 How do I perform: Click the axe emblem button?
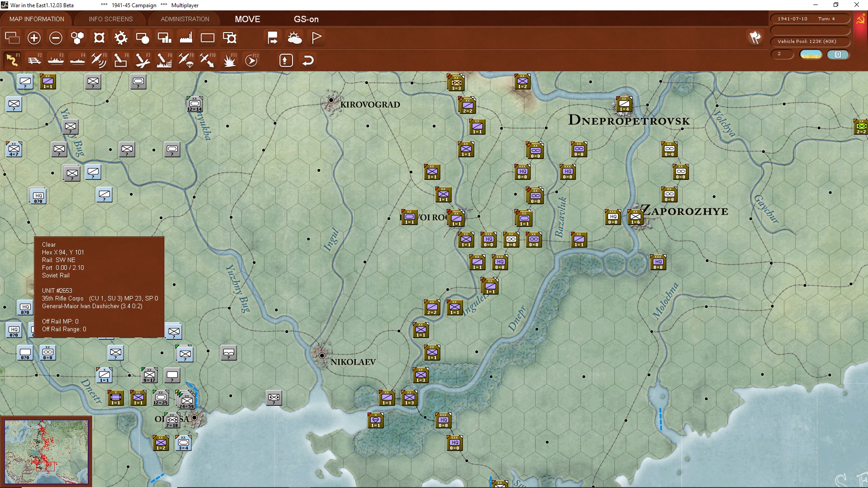tap(755, 38)
